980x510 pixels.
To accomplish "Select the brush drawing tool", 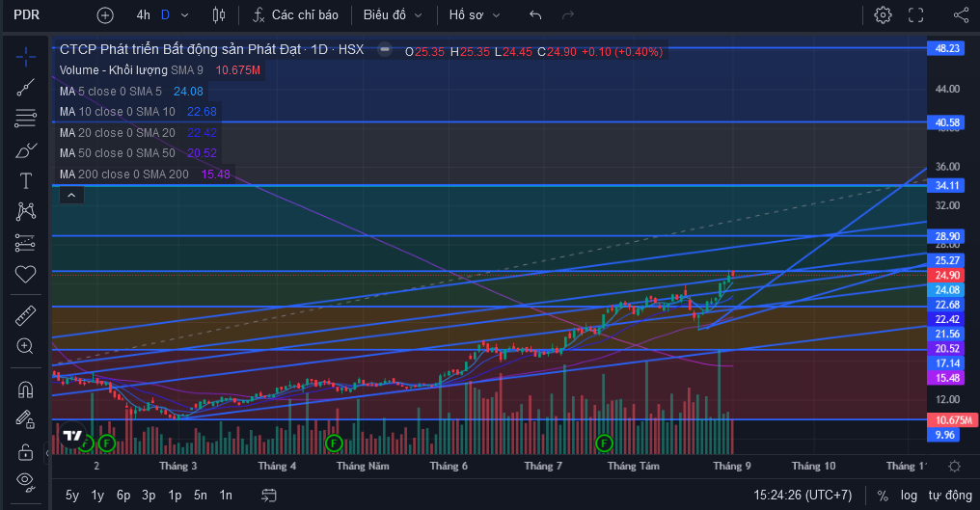I will [26, 150].
